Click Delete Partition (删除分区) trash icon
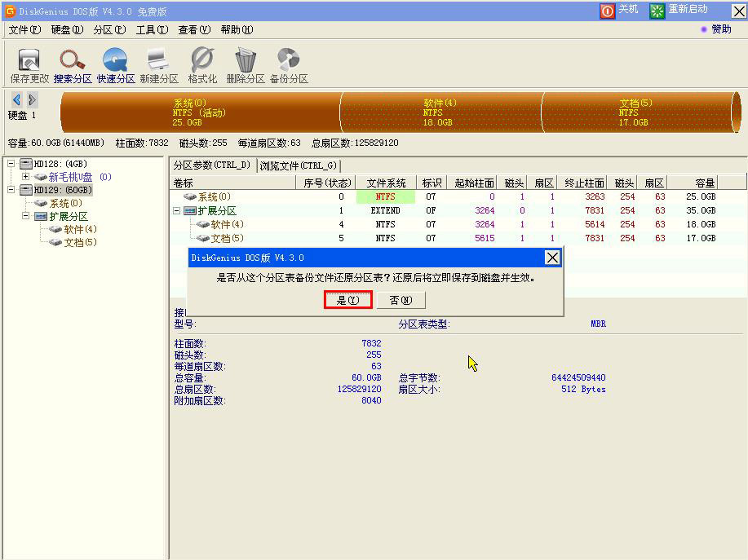 point(246,60)
